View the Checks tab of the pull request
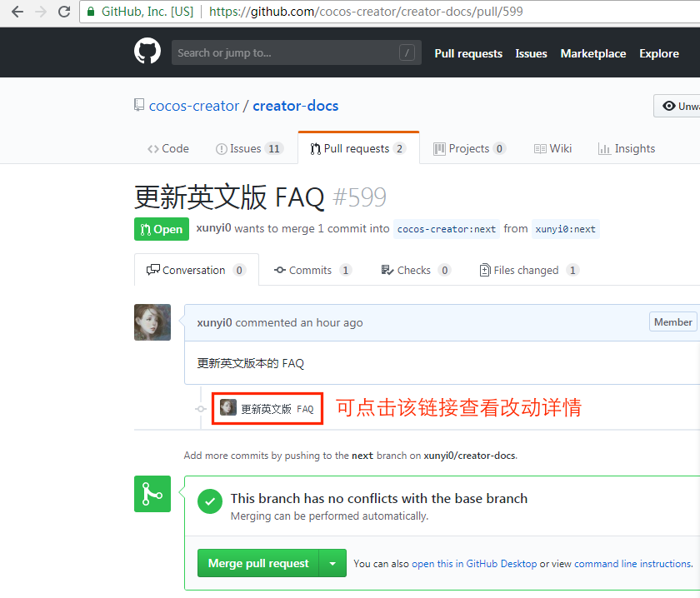Screen dimensions: 700x598 click(416, 270)
